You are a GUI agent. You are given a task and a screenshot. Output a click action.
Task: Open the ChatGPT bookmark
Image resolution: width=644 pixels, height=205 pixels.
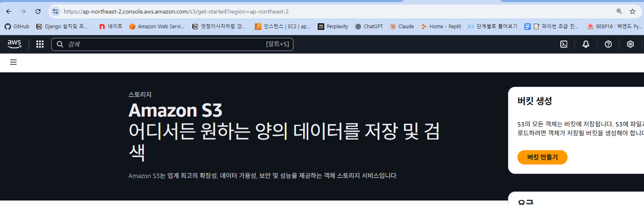pos(369,26)
